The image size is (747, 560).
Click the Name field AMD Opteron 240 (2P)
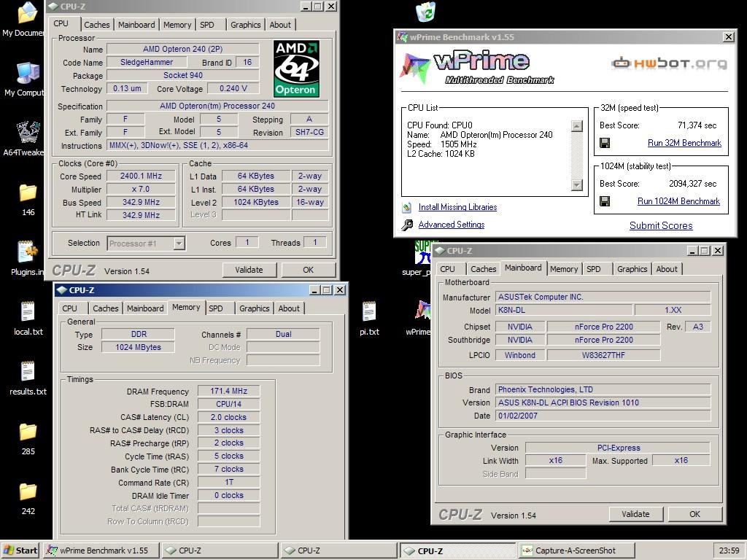coord(183,49)
